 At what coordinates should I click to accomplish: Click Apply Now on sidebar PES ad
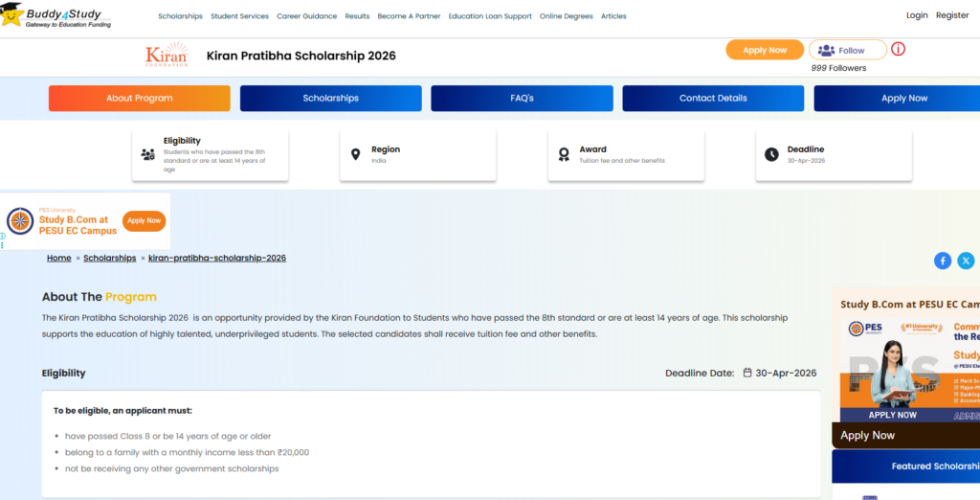coord(867,436)
